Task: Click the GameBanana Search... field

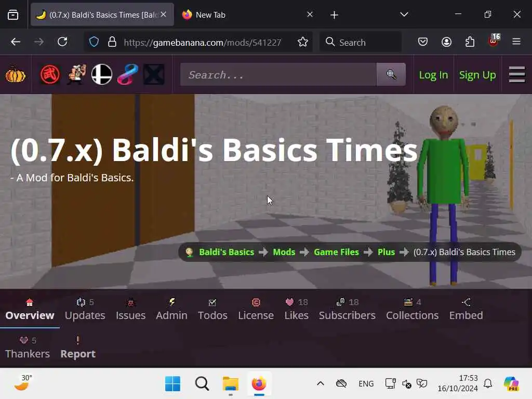Action: click(278, 74)
